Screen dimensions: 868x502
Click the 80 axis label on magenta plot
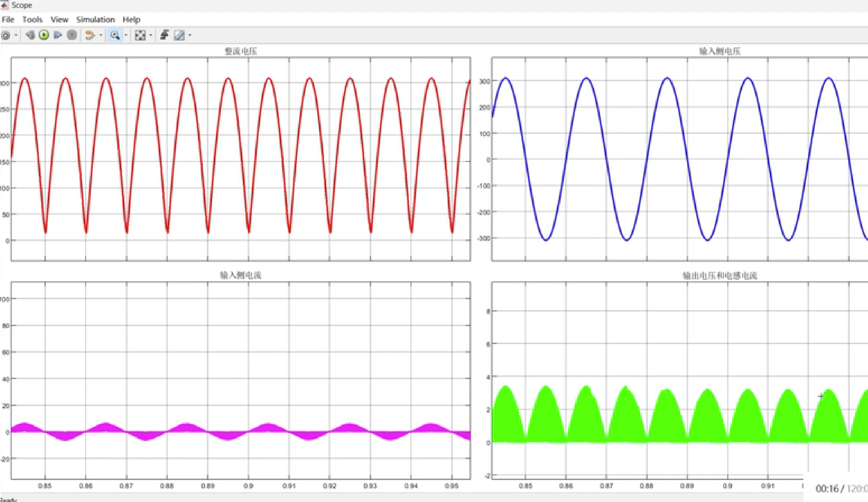[6, 325]
